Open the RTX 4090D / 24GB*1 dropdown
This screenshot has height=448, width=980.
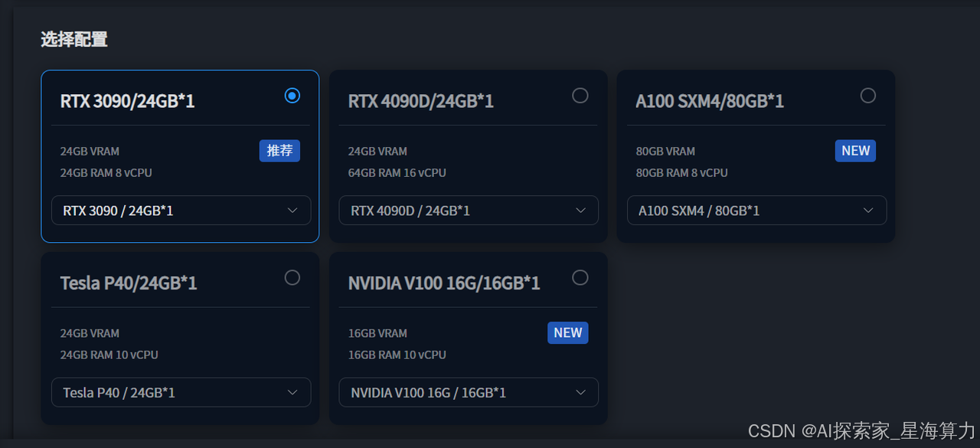tap(469, 211)
